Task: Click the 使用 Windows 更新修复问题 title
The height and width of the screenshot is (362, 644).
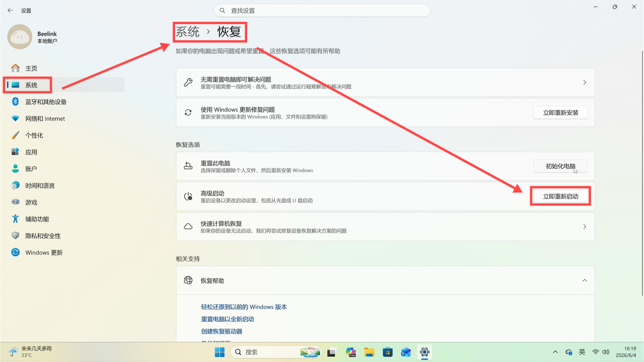Action: 238,110
